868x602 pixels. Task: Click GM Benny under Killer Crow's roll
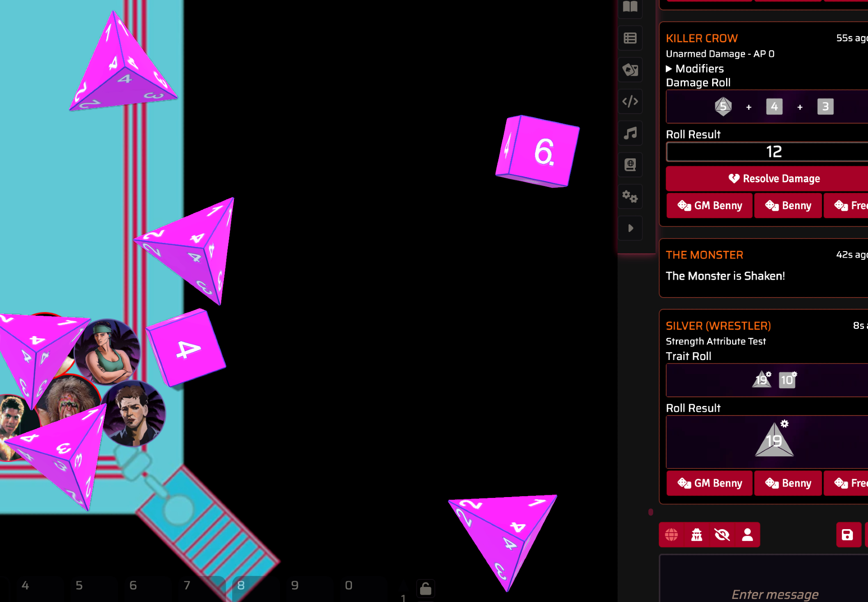[x=710, y=206]
